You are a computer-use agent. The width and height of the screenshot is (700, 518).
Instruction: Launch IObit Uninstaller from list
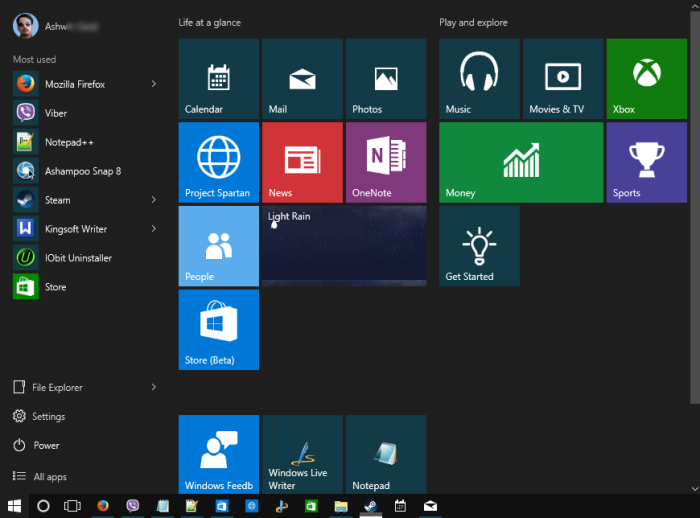85,258
